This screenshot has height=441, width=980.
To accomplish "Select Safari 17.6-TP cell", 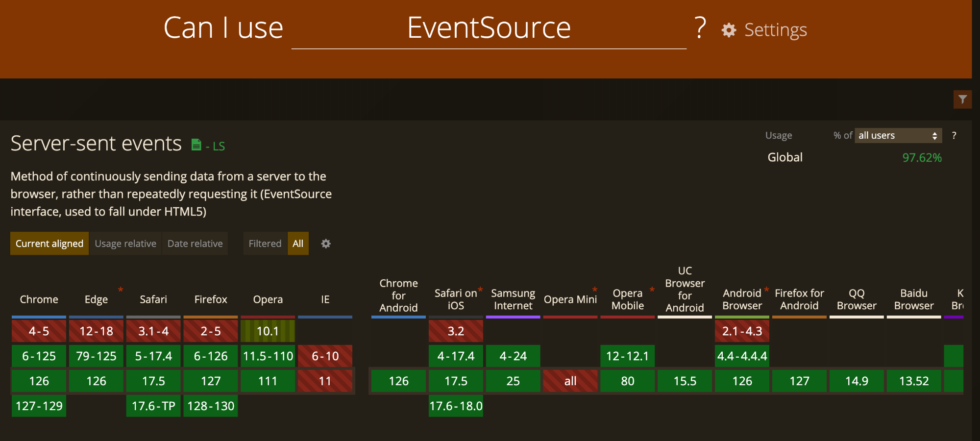I will (x=153, y=406).
